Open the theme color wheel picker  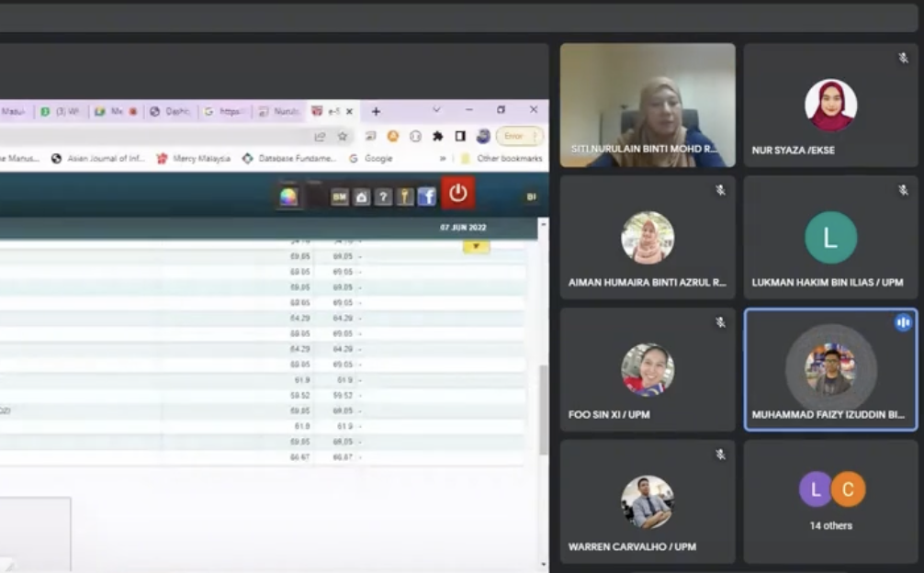click(288, 197)
